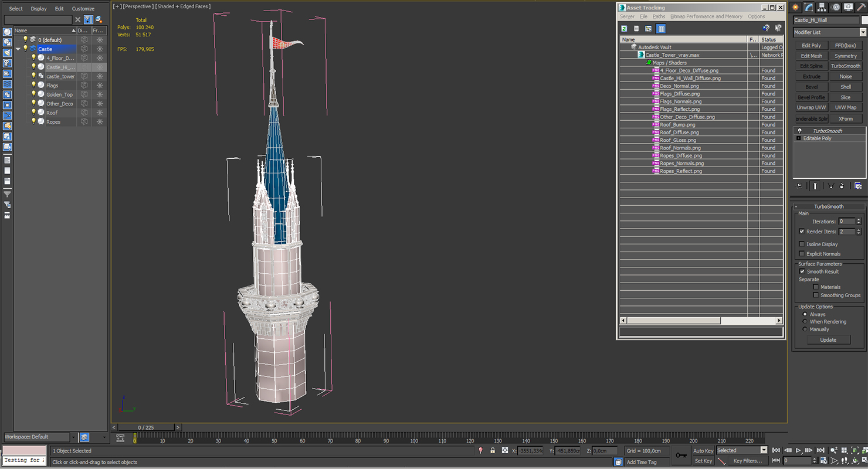Click Make Unique icon under modifier stack

(x=830, y=186)
